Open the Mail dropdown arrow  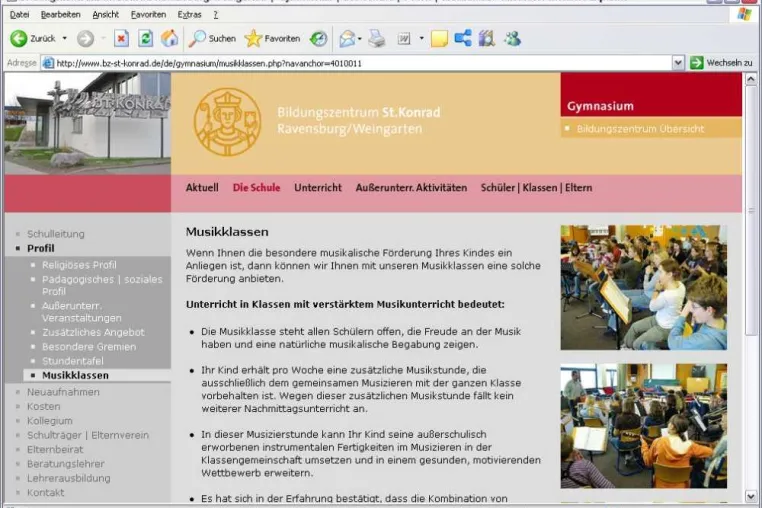click(x=360, y=38)
